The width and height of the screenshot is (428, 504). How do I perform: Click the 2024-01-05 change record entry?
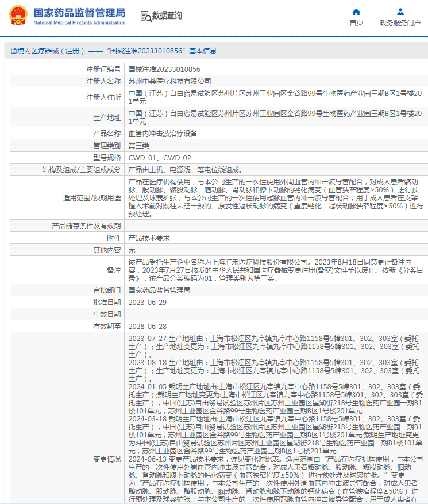pyautogui.click(x=275, y=398)
